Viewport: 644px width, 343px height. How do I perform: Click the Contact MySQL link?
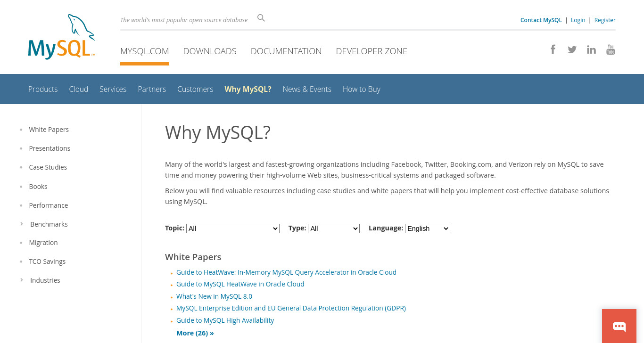(x=541, y=20)
